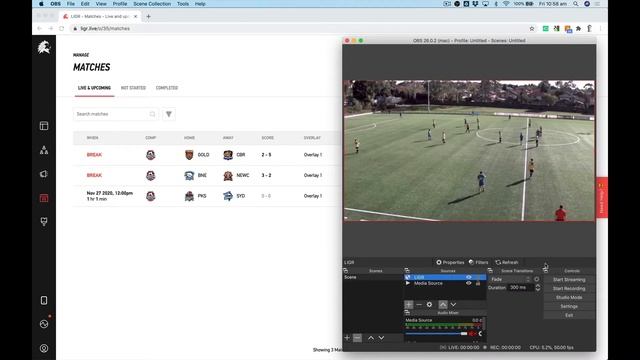Screen dimensions: 640x360
Task: Open Properties for the LIGR source
Action: click(450, 262)
